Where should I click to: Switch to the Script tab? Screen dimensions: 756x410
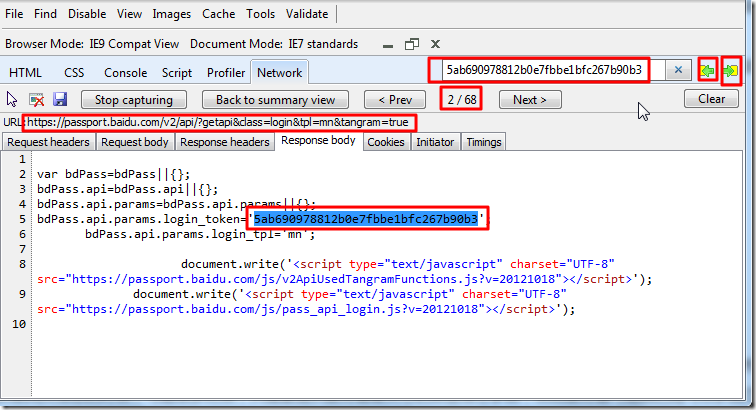176,73
